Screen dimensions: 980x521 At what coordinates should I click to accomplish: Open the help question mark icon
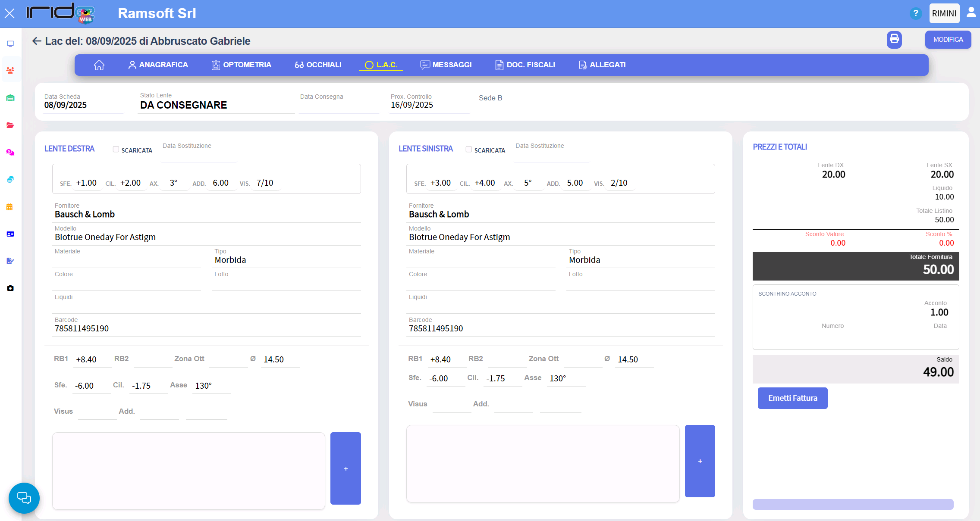[915, 13]
